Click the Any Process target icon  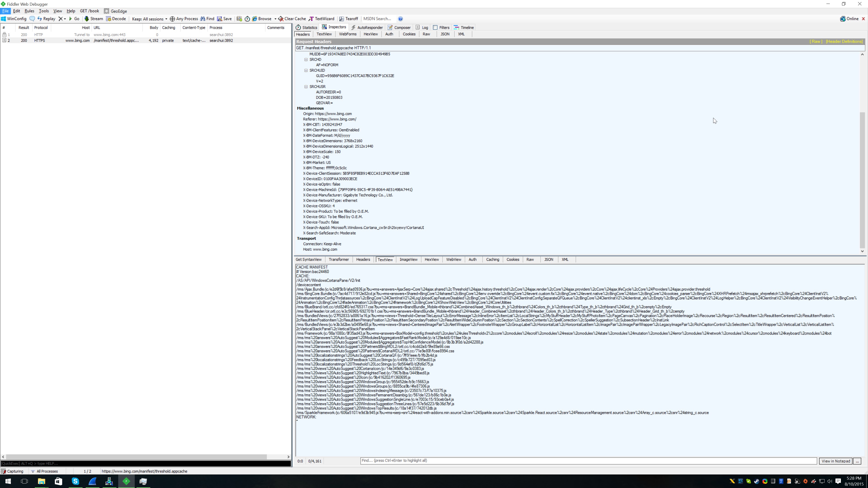pos(172,19)
